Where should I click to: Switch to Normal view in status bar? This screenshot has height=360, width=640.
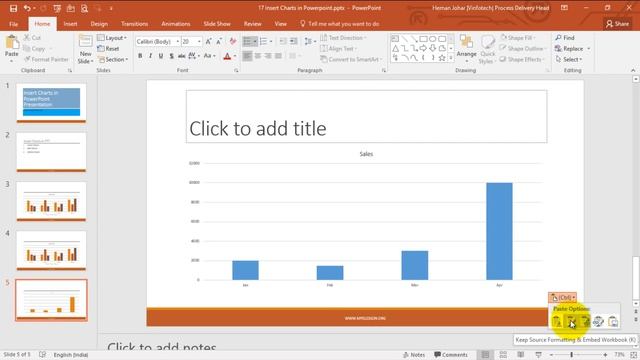pyautogui.click(x=485, y=355)
